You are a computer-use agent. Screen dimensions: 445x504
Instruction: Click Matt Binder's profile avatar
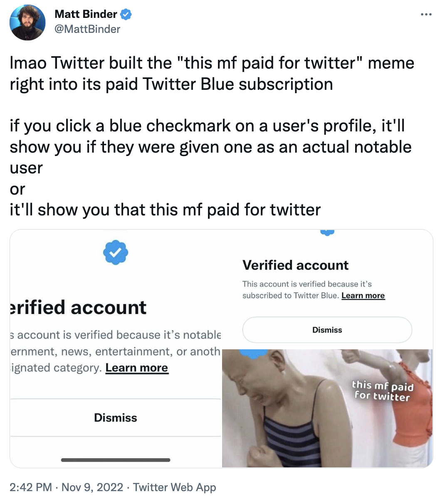tap(27, 22)
